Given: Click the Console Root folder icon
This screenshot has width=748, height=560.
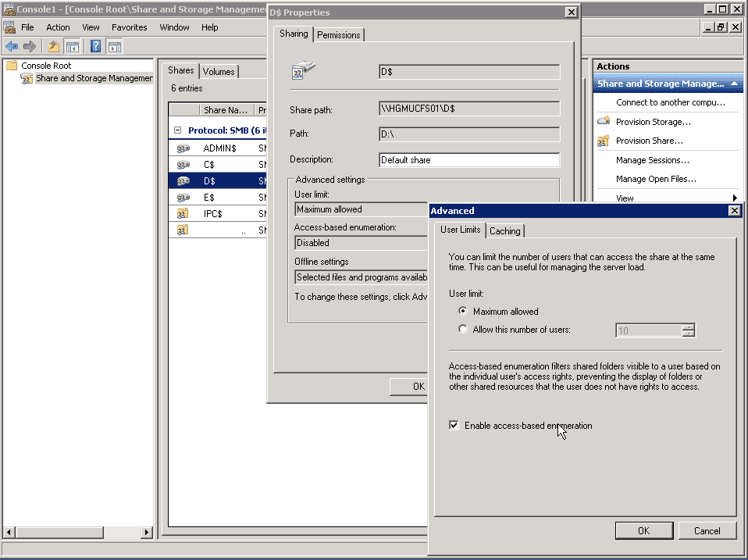Looking at the screenshot, I should [12, 66].
